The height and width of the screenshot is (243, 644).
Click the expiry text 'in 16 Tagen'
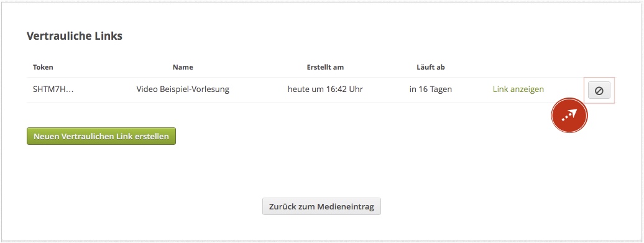430,89
